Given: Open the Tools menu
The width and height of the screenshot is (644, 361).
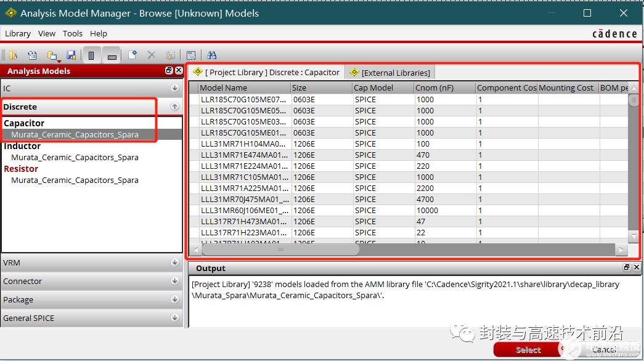Looking at the screenshot, I should pos(72,34).
